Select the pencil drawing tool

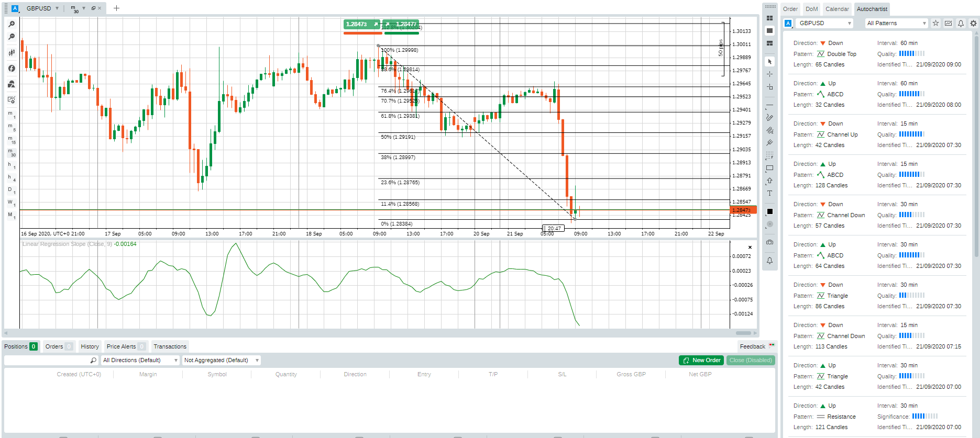[x=769, y=118]
